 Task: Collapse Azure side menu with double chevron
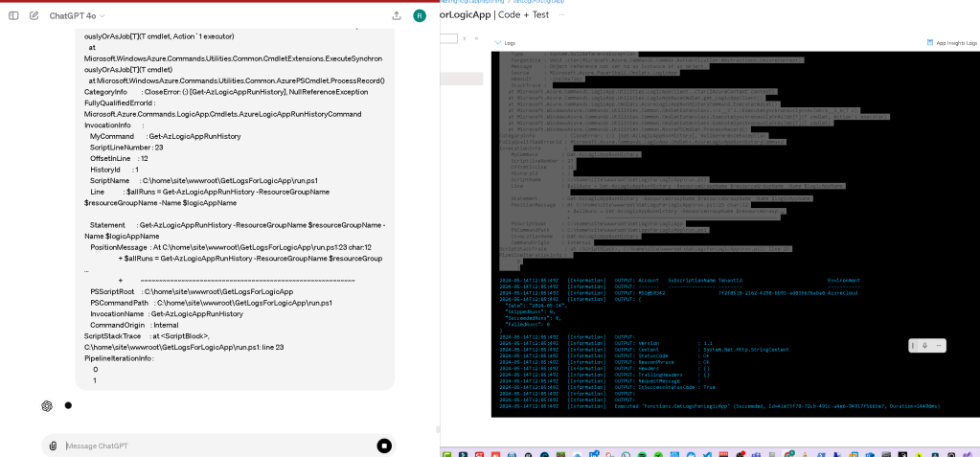(x=477, y=38)
